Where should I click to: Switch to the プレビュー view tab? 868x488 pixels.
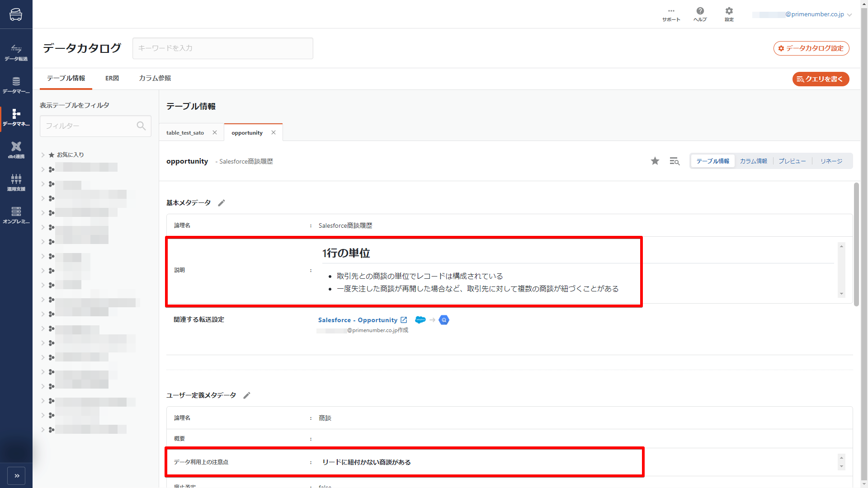click(792, 161)
